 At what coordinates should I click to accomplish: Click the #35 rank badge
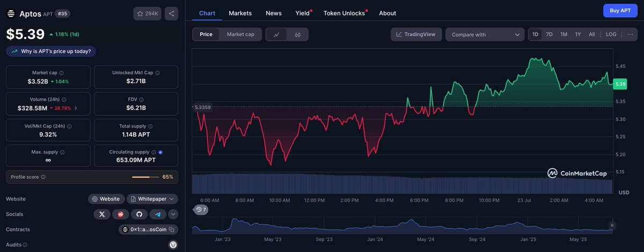pos(63,14)
